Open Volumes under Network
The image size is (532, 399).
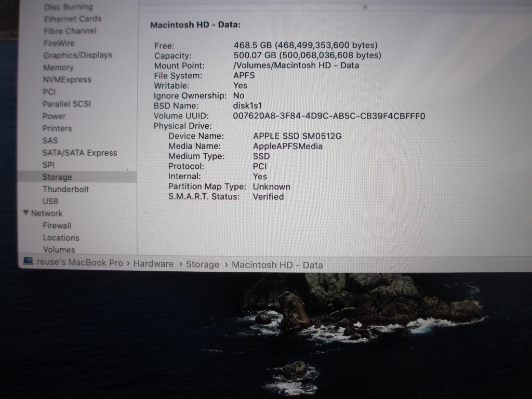[59, 250]
